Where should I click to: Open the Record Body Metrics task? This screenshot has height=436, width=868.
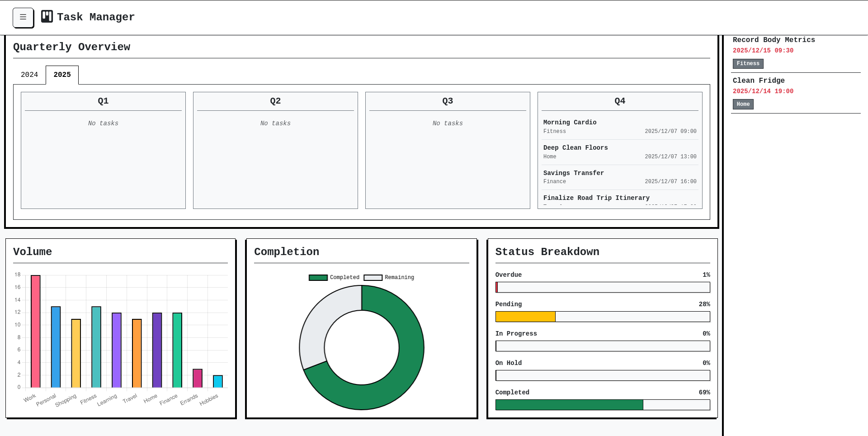tap(774, 40)
